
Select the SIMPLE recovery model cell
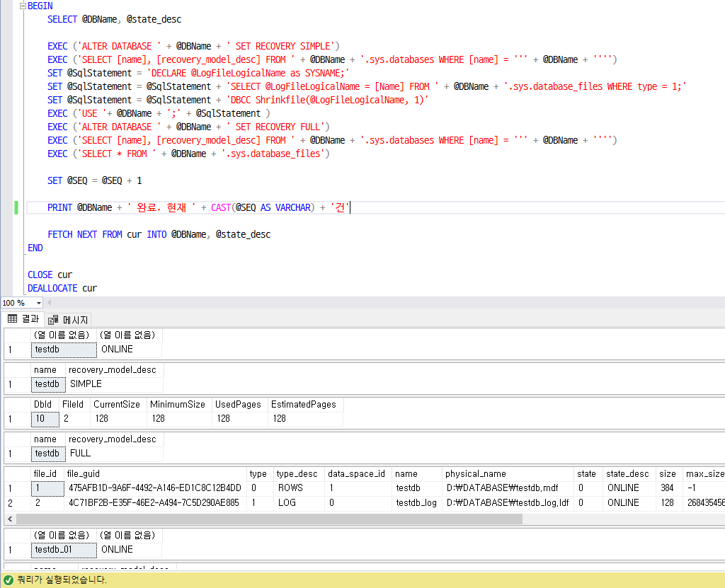coord(85,384)
